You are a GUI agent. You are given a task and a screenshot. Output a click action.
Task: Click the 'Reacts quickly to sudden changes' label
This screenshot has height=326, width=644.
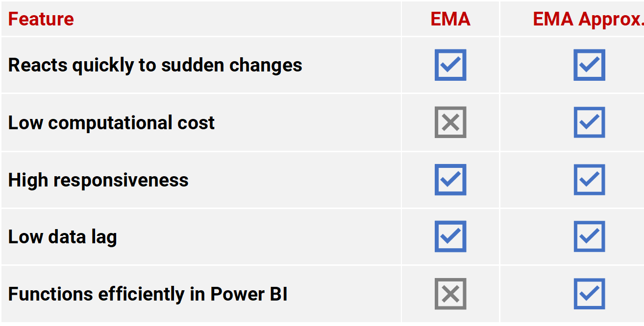pyautogui.click(x=155, y=65)
